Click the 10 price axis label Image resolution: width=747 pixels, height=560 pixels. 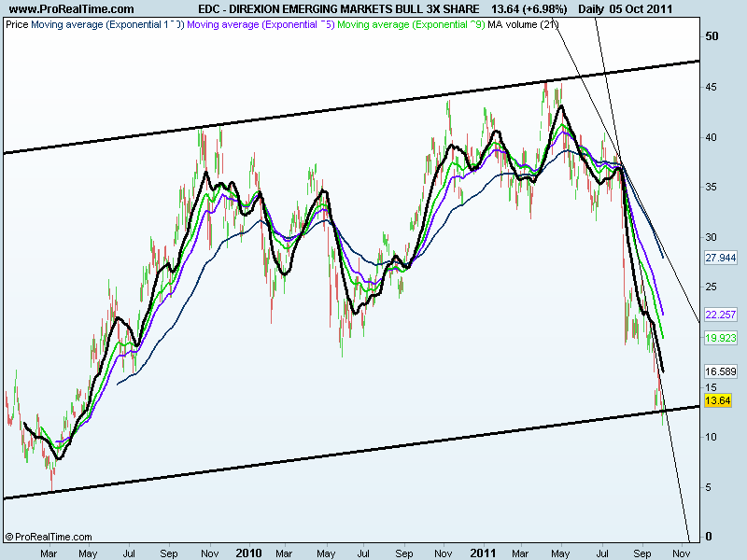tap(712, 437)
